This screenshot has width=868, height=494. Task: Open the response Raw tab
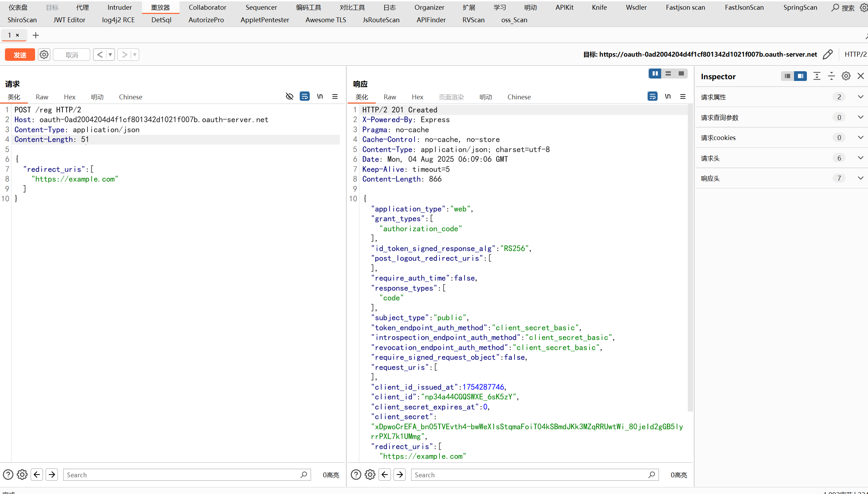(390, 97)
